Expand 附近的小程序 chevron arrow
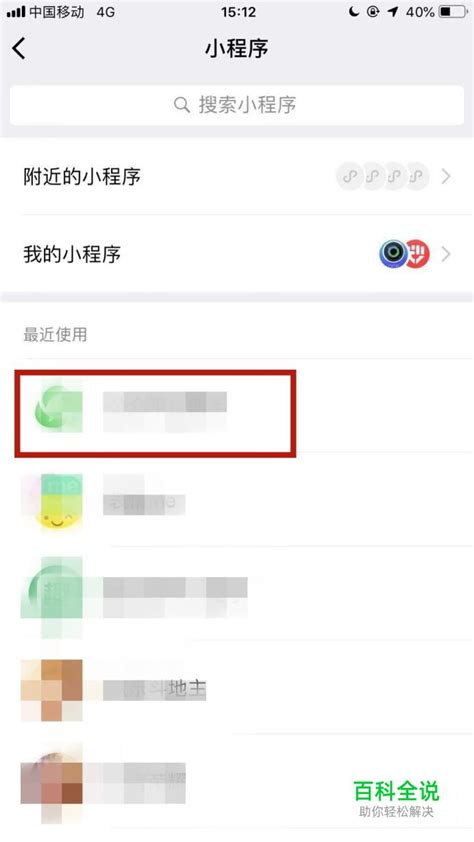 pos(446,176)
